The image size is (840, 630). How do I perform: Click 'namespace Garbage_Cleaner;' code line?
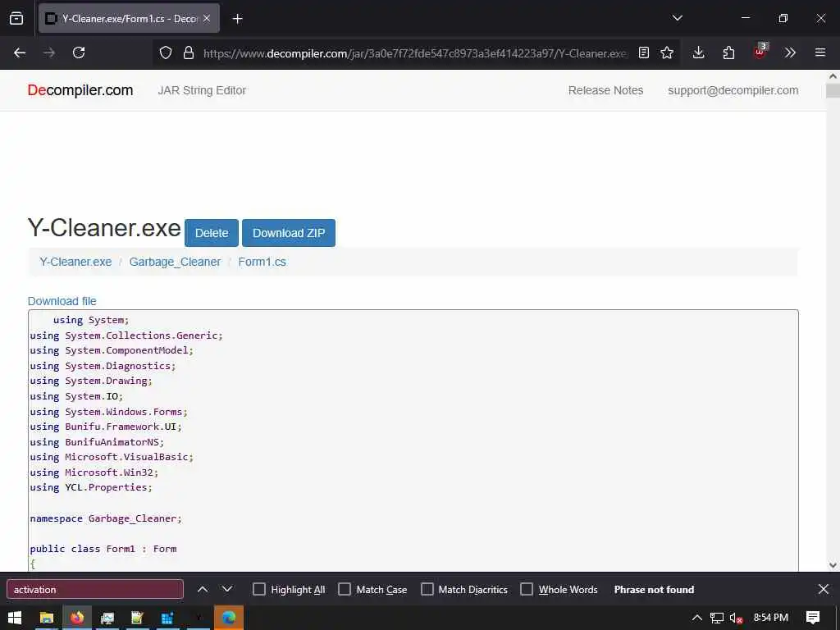[106, 518]
